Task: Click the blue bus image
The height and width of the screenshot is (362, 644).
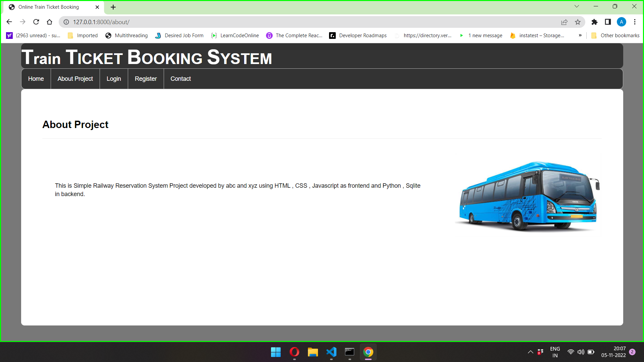Action: click(528, 196)
